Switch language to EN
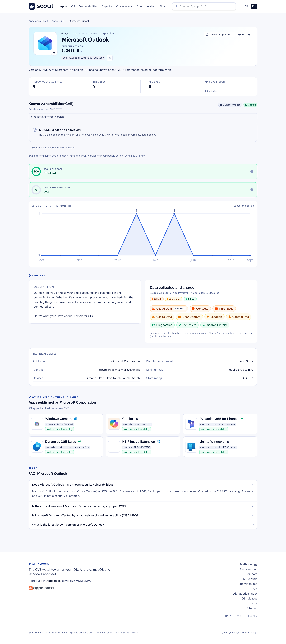 (x=254, y=6)
